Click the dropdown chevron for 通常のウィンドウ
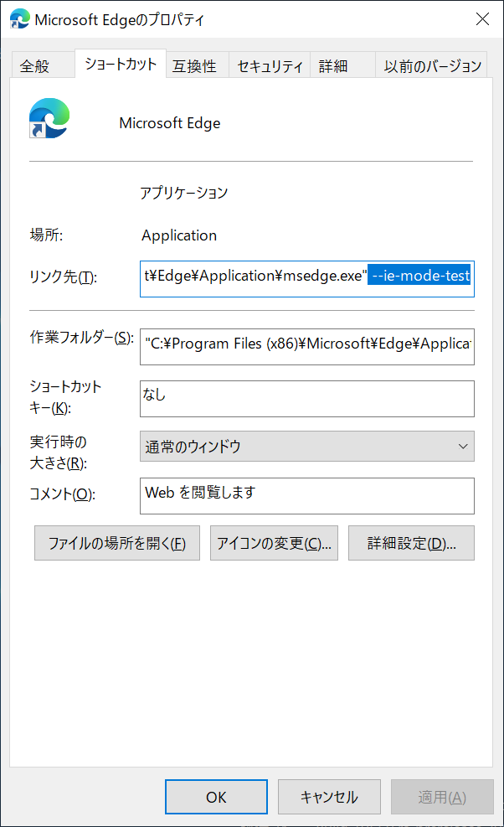Image resolution: width=504 pixels, height=827 pixels. [x=463, y=447]
